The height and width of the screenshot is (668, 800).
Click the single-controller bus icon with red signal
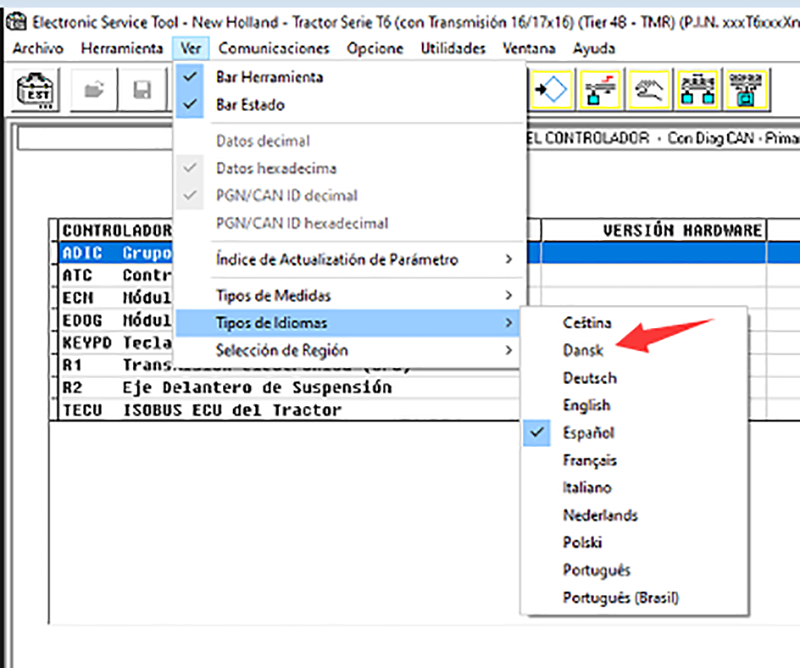pos(600,90)
